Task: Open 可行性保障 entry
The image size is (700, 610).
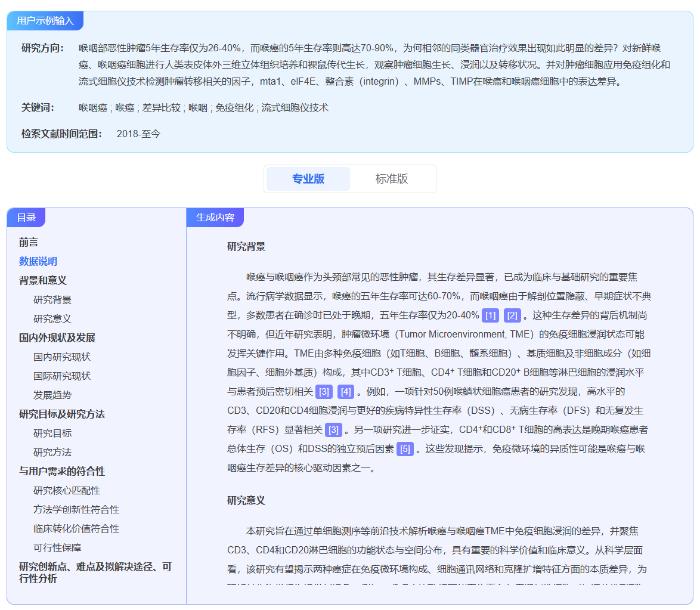Action: 57,547
